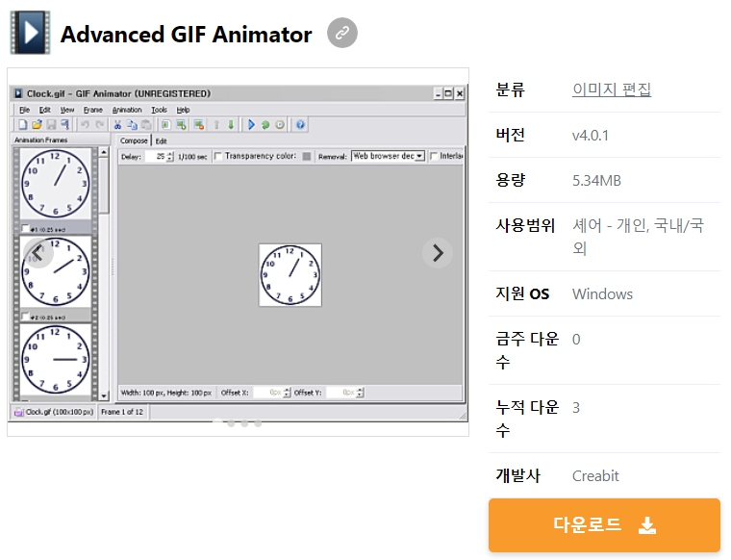Select the second clock frame thumbnail
The image size is (731, 560).
[x=56, y=271]
